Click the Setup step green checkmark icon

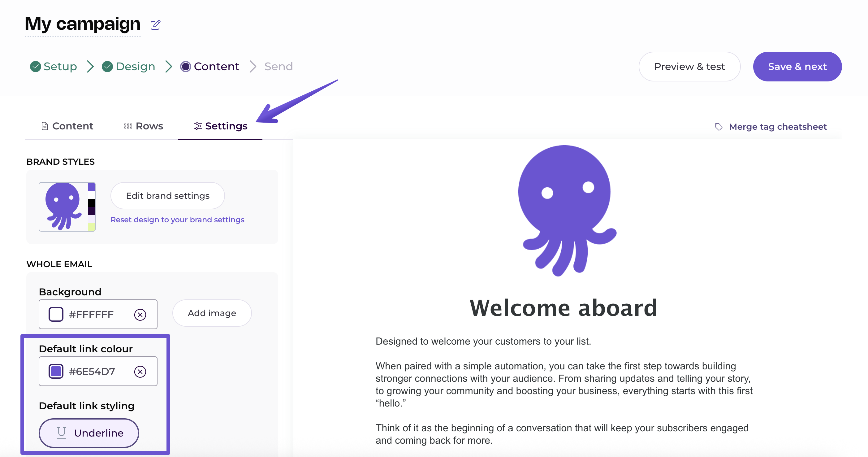click(x=35, y=67)
